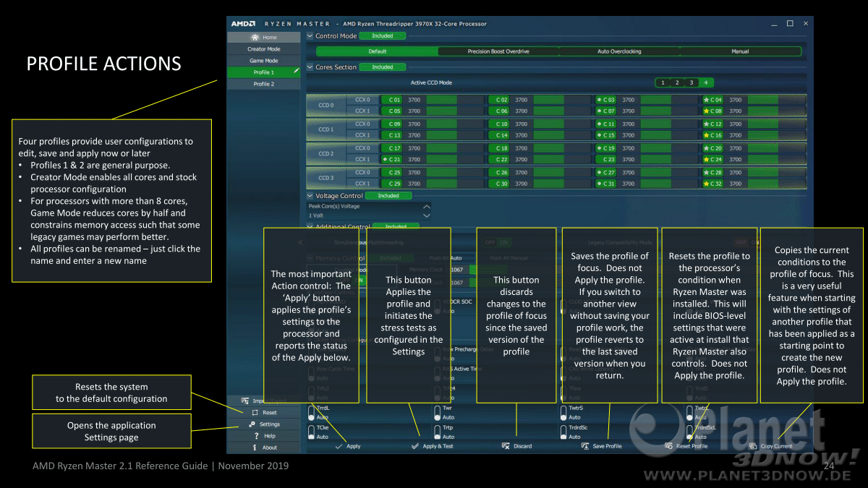The image size is (868, 488).
Task: Toggle the Trtp Auto switch
Action: (438, 432)
